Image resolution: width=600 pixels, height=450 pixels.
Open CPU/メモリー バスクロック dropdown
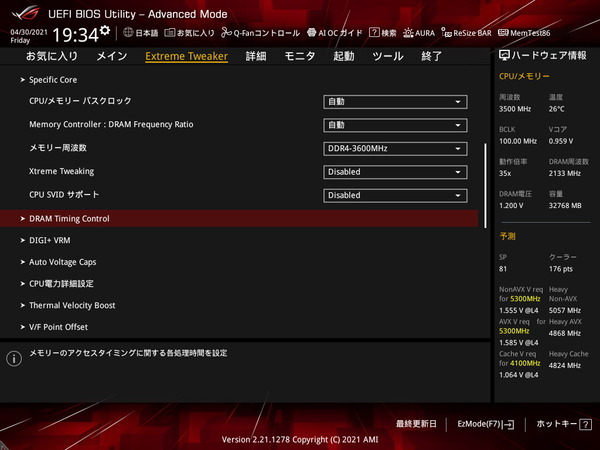(x=396, y=102)
